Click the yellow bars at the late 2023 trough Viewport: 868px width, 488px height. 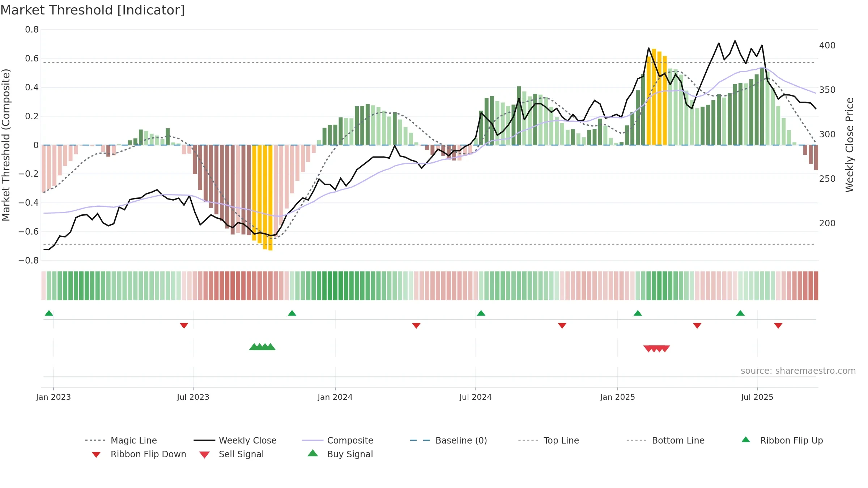point(262,198)
